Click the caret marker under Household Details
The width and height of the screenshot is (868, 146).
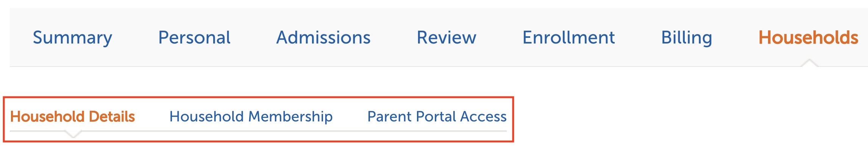73,134
